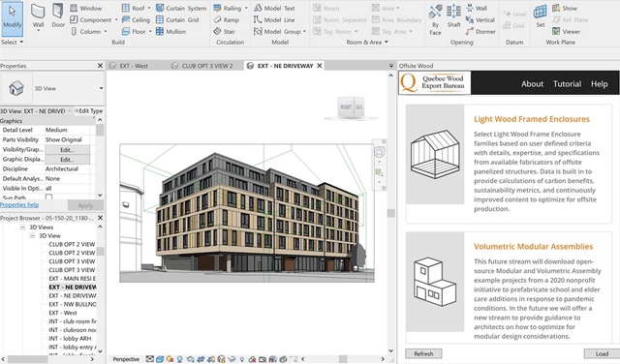Open the 3D View type selector dropdown

(x=101, y=88)
